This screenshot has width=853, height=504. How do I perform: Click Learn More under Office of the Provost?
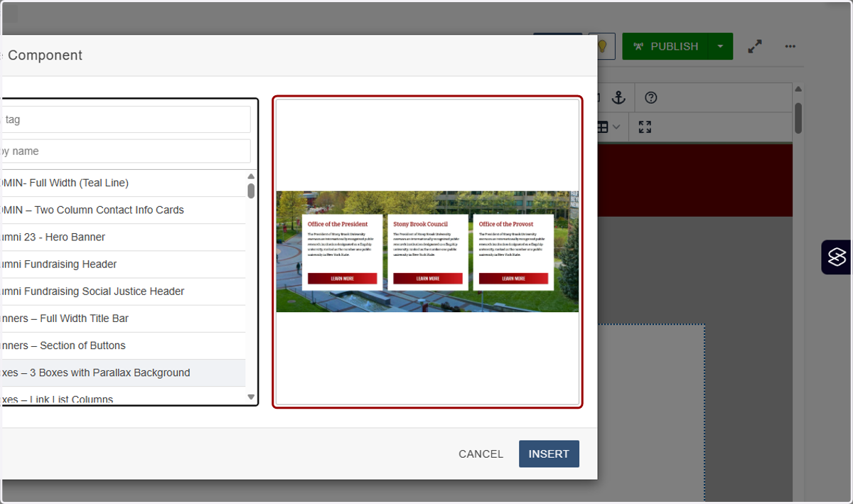(513, 279)
